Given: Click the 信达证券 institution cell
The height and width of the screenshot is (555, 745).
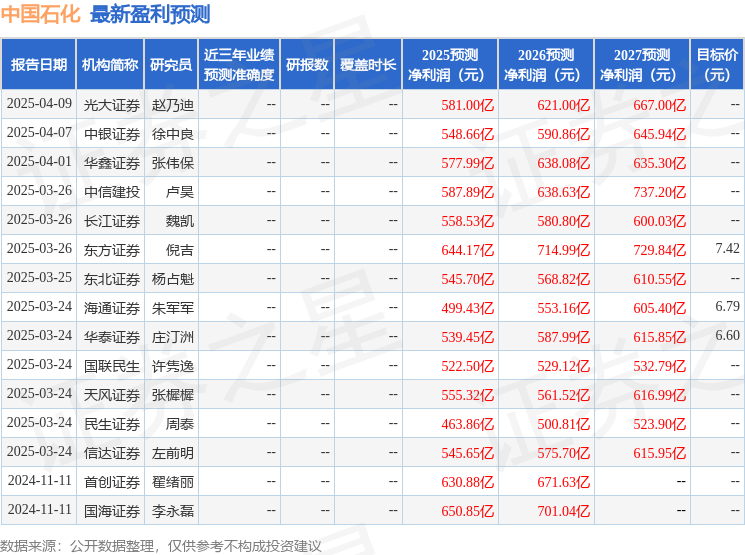Looking at the screenshot, I should [x=112, y=453].
